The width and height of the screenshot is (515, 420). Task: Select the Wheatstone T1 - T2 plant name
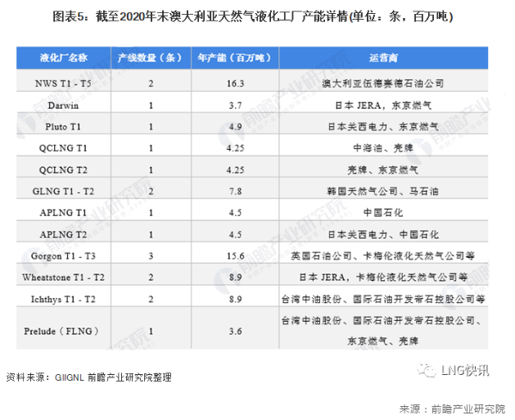coord(63,278)
